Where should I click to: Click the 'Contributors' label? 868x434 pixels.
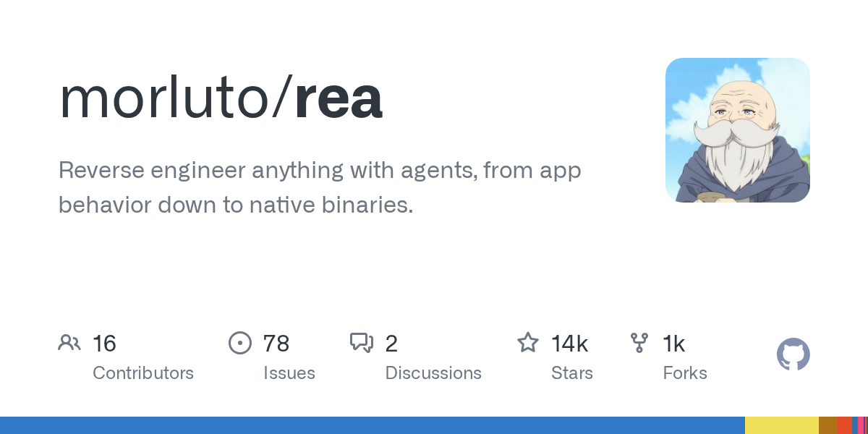pyautogui.click(x=143, y=373)
